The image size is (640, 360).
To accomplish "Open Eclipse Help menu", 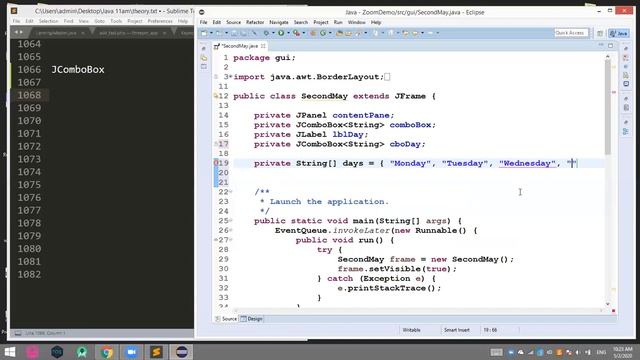I will [376, 22].
